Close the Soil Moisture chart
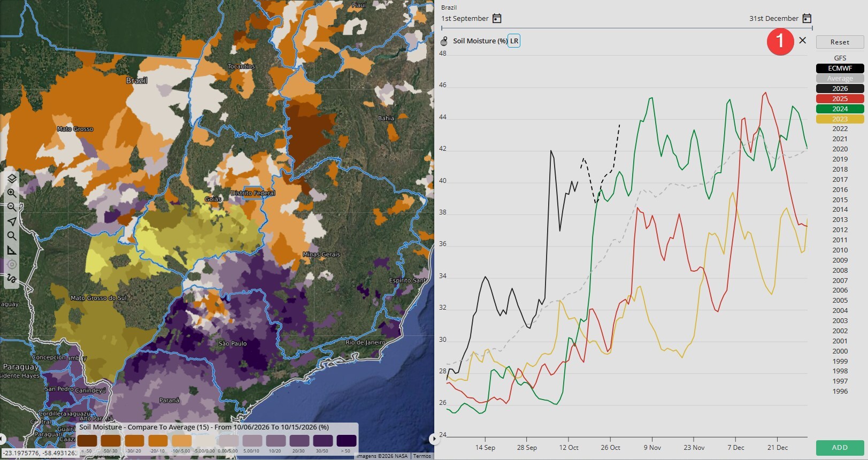The width and height of the screenshot is (868, 460). pyautogui.click(x=802, y=40)
